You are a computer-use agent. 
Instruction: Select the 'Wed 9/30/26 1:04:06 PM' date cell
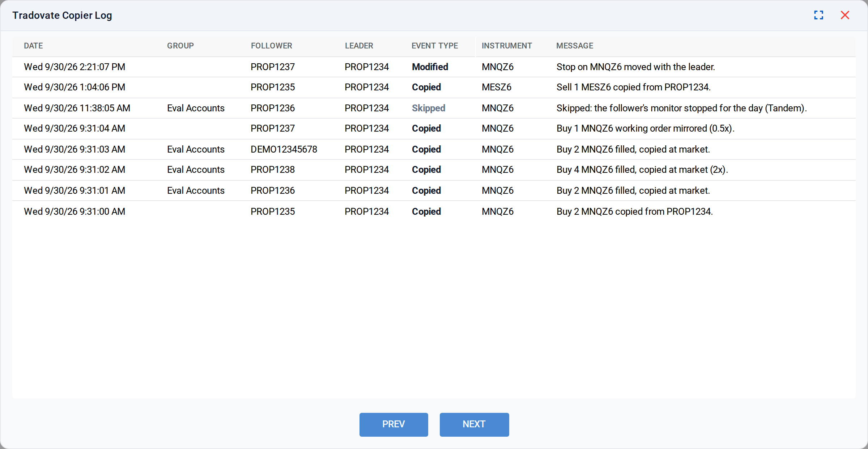[75, 87]
